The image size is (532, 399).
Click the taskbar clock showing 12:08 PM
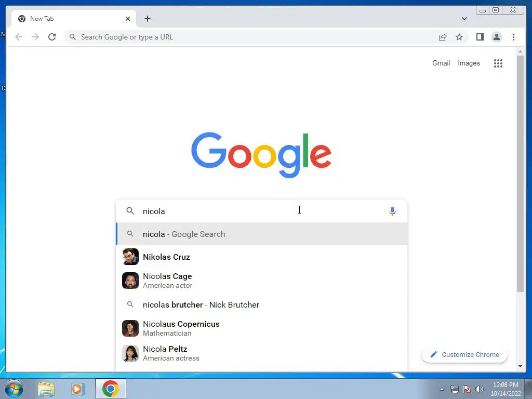[506, 389]
